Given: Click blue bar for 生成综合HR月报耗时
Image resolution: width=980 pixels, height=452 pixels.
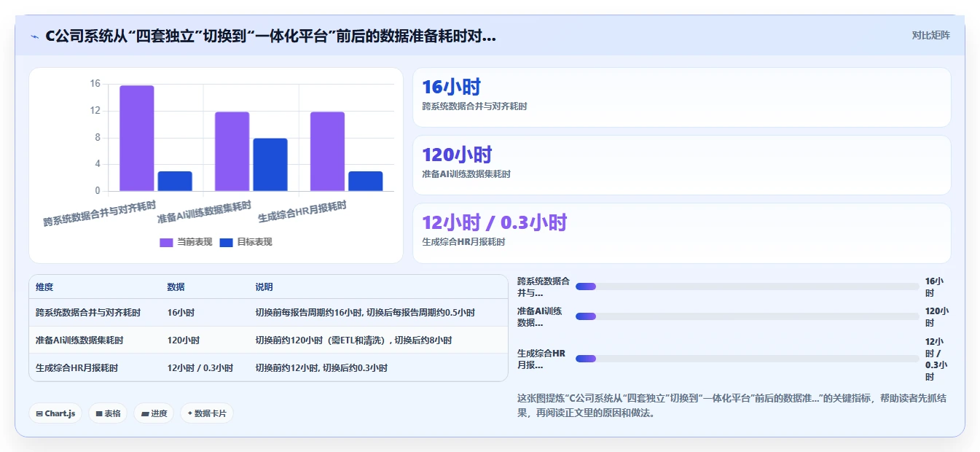Looking at the screenshot, I should pos(365,182).
